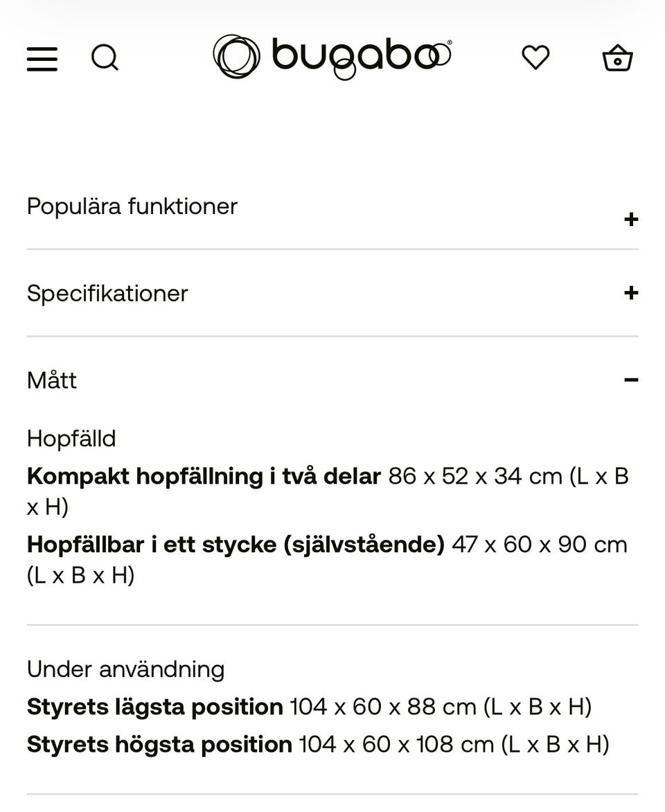Collapse the Mått section

pos(332,380)
